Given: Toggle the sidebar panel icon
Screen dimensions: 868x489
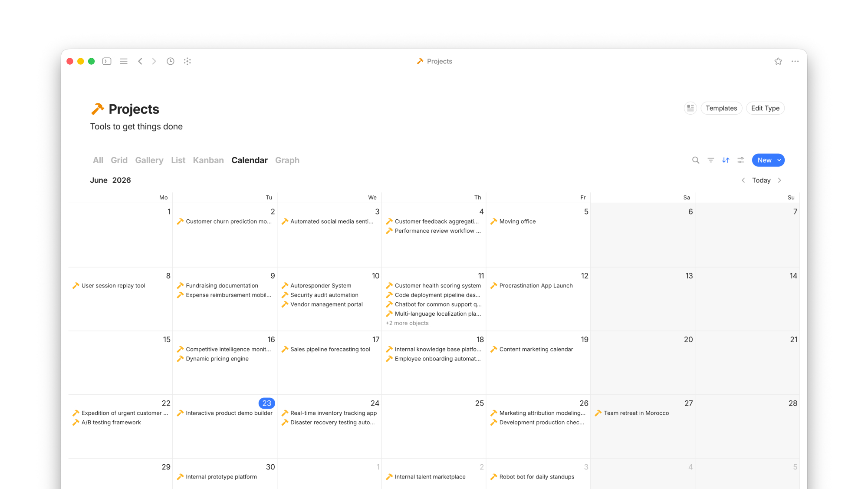Looking at the screenshot, I should click(107, 61).
